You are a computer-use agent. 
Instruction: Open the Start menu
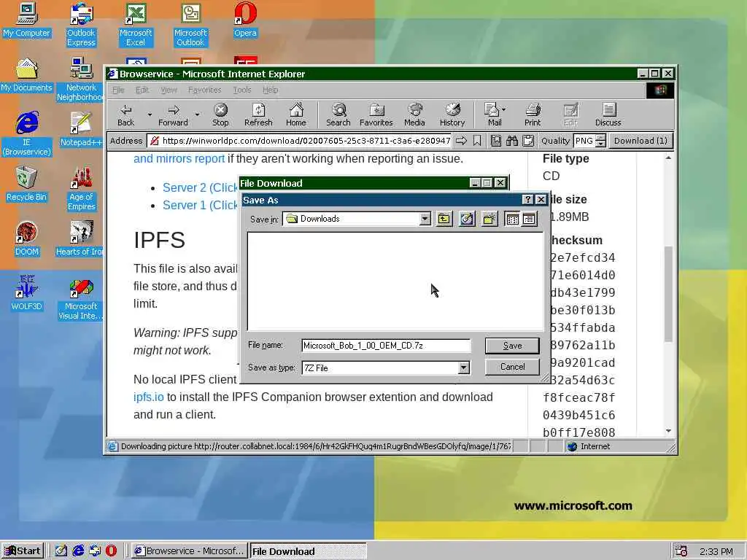point(23,551)
